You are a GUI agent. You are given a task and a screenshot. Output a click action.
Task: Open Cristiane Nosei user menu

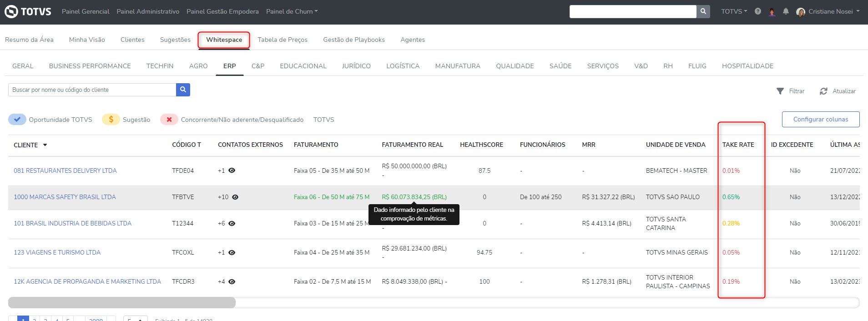tap(834, 11)
